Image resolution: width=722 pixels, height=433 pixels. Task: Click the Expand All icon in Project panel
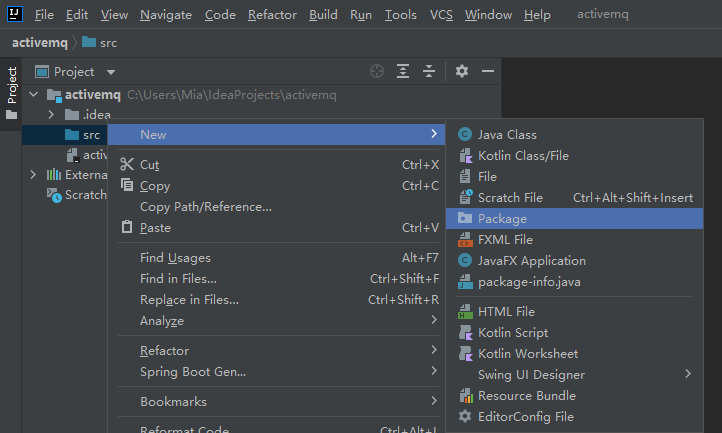coord(403,71)
